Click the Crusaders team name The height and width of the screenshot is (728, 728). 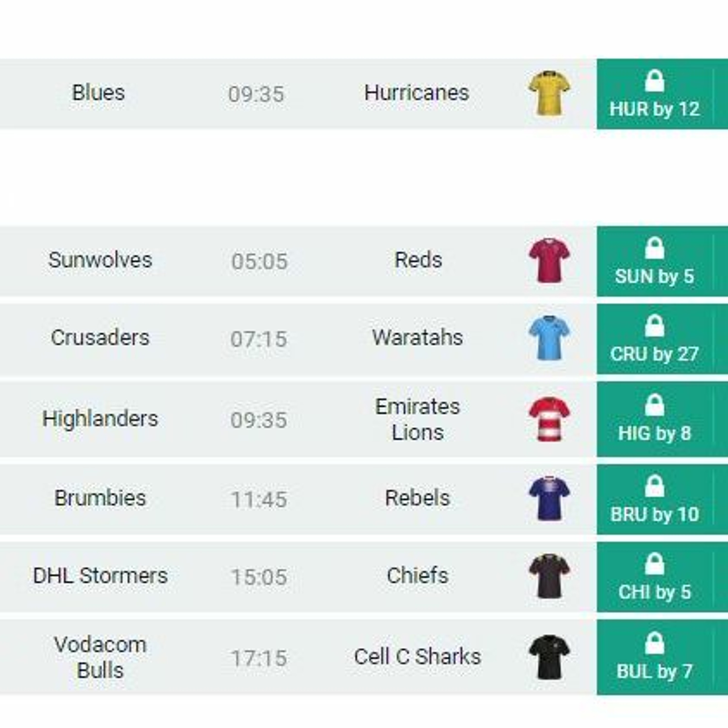[100, 338]
